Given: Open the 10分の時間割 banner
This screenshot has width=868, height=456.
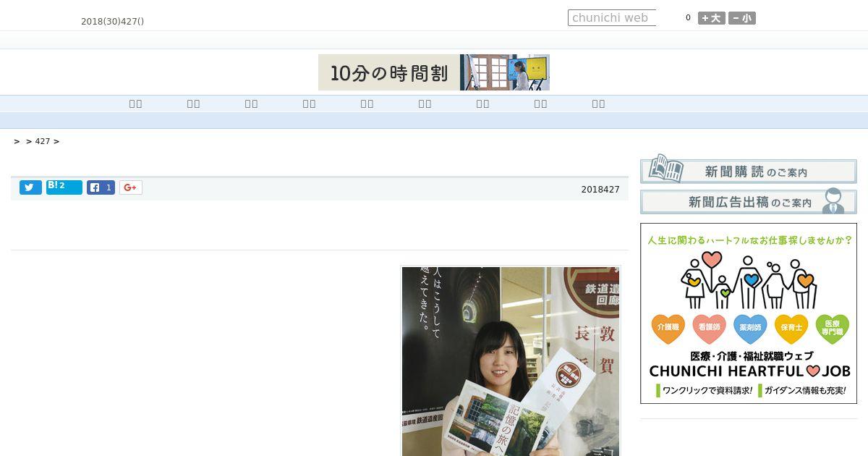Looking at the screenshot, I should [434, 72].
